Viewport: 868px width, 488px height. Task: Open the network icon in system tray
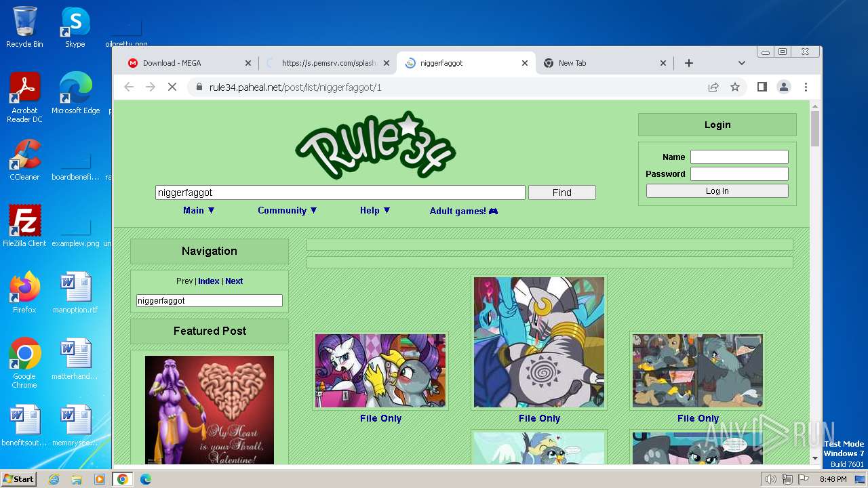(787, 479)
